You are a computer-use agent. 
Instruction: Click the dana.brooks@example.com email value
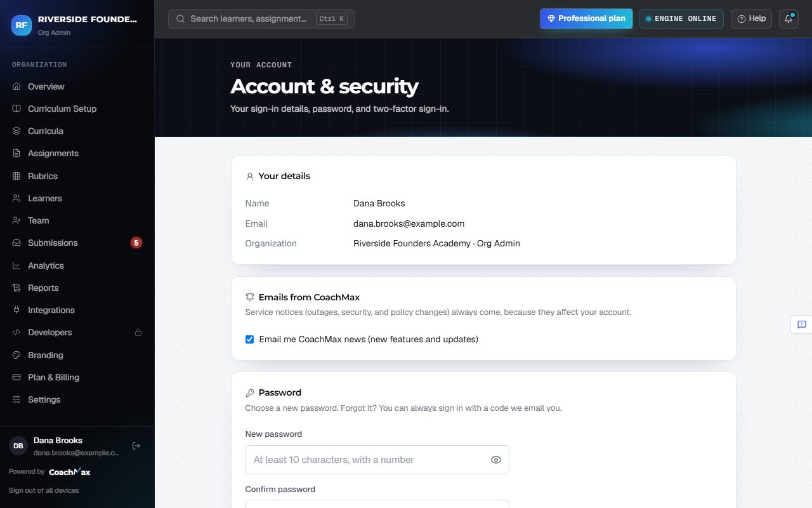(409, 224)
